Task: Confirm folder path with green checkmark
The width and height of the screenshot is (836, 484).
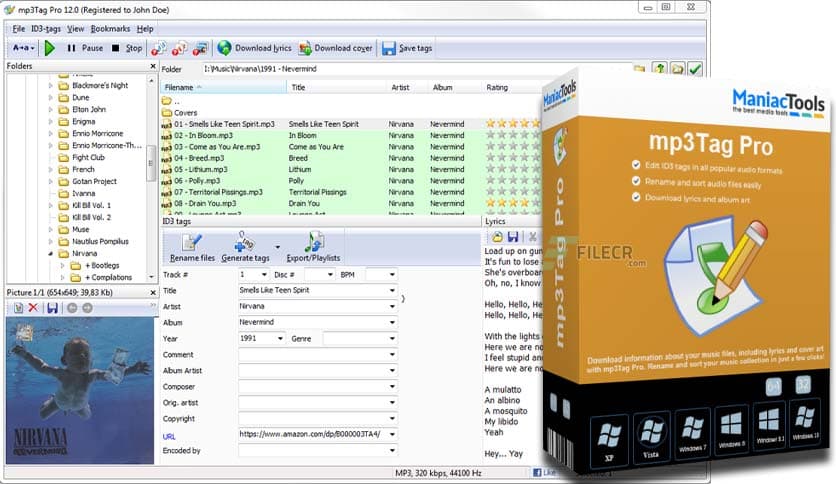Action: pyautogui.click(x=695, y=69)
